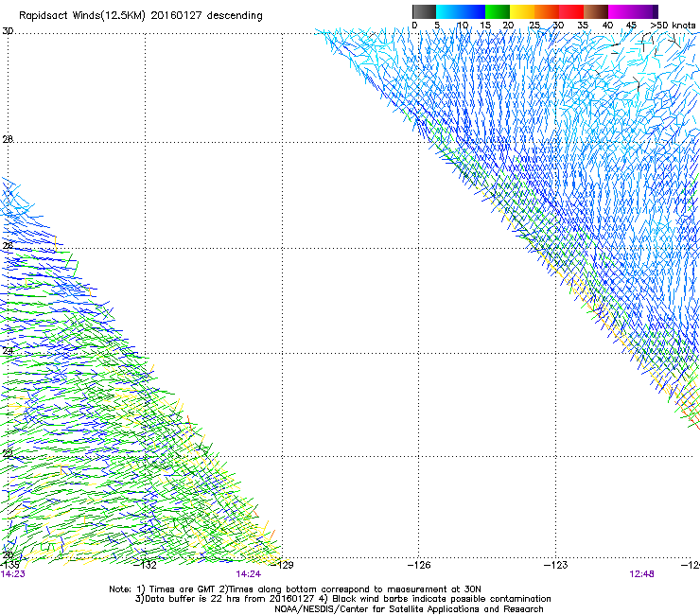Select the magenta 40-45 knots legend segment
The width and height of the screenshot is (700, 615).
point(621,11)
